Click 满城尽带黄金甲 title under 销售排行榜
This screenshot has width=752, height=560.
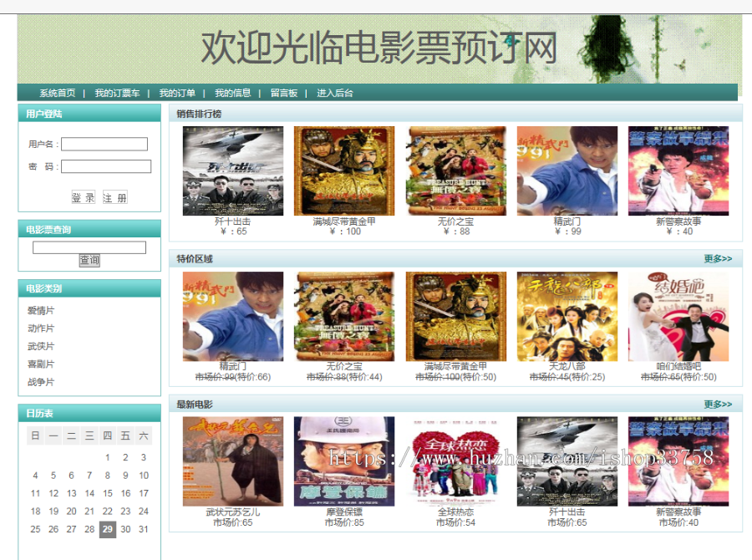344,221
